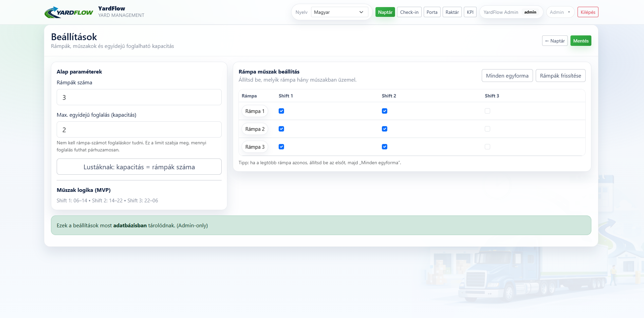Open the Naptár navigation tab

385,12
